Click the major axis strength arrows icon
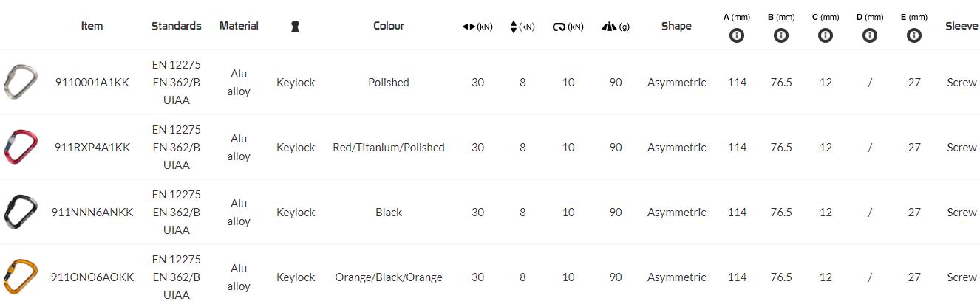This screenshot has height=304, width=980. coord(469,27)
